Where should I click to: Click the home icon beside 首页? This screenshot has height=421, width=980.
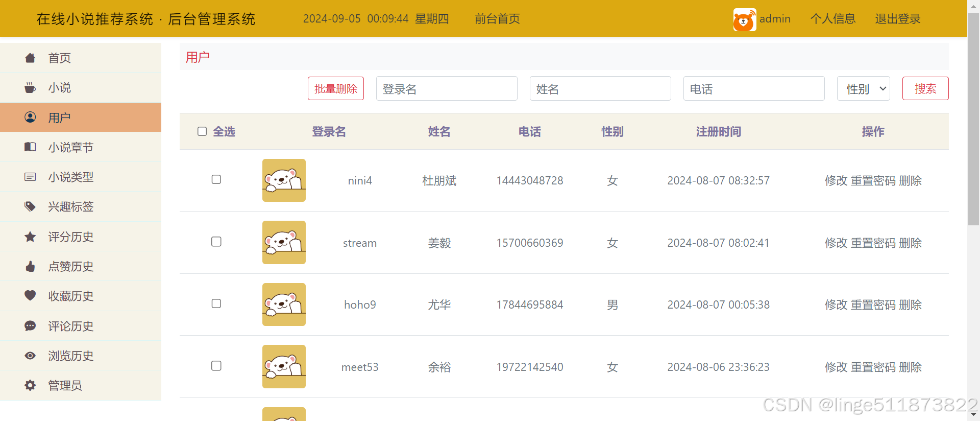(x=30, y=58)
